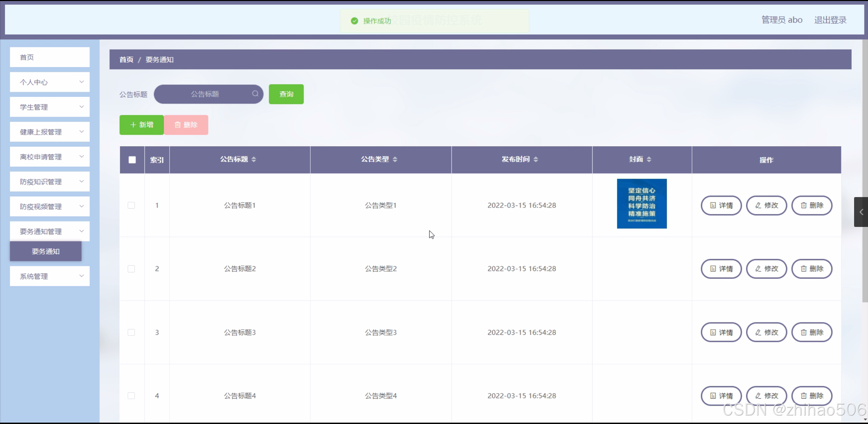The image size is (868, 424).
Task: Click sort arrows on 公告标题 column
Action: click(x=254, y=159)
